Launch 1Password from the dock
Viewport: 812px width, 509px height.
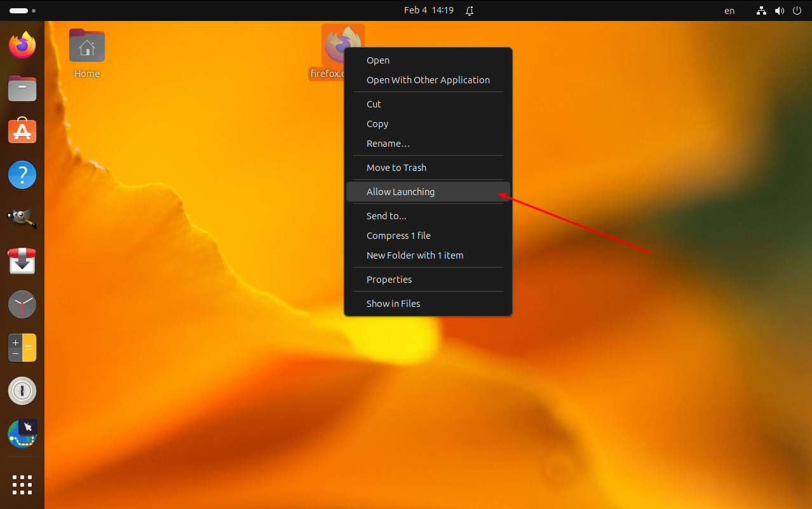[x=22, y=391]
